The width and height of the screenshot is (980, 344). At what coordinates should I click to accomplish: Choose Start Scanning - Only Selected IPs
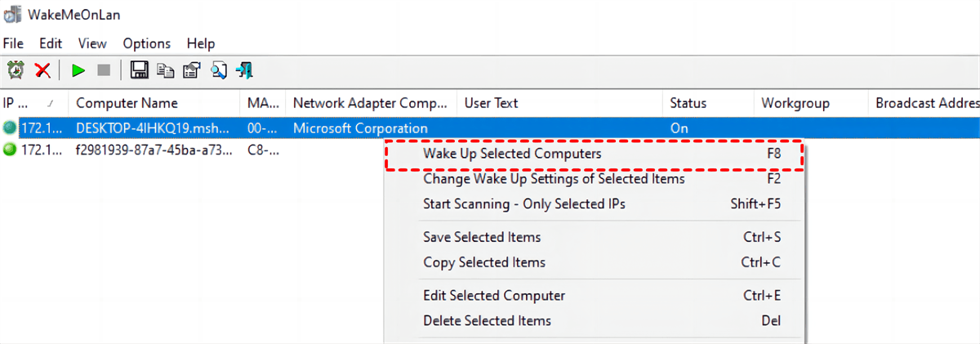pyautogui.click(x=523, y=204)
